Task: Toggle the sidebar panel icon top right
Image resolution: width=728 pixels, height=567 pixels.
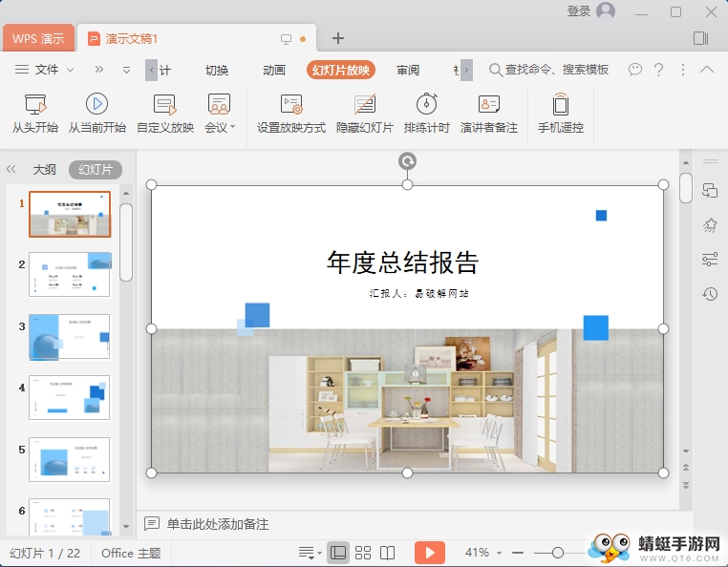Action: coord(700,38)
